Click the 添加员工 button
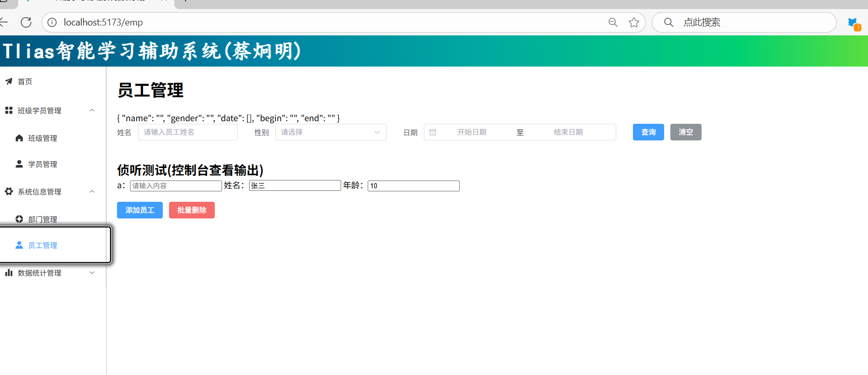The image size is (868, 375). coord(140,210)
